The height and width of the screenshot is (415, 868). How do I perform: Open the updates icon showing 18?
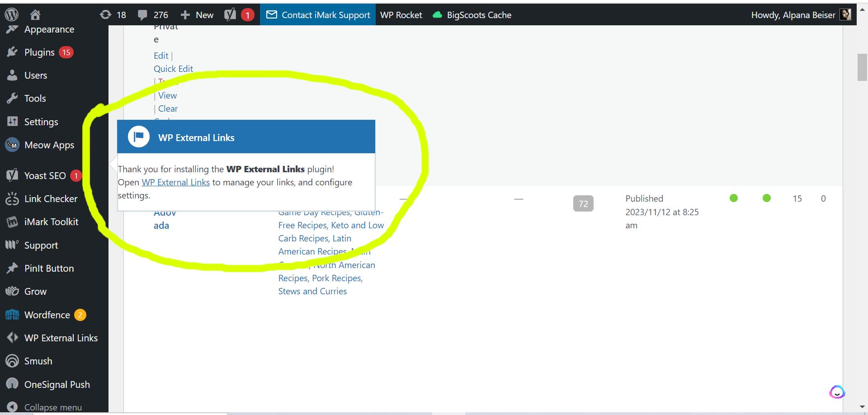105,15
